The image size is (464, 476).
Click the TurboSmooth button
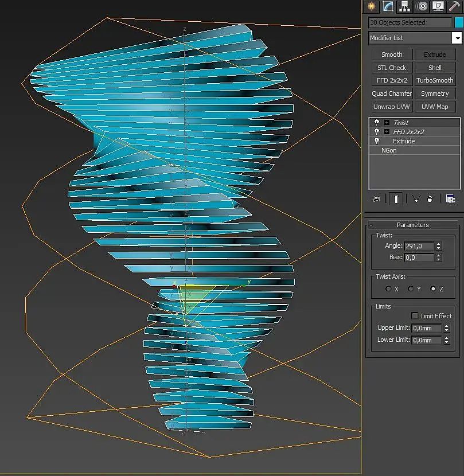[435, 80]
